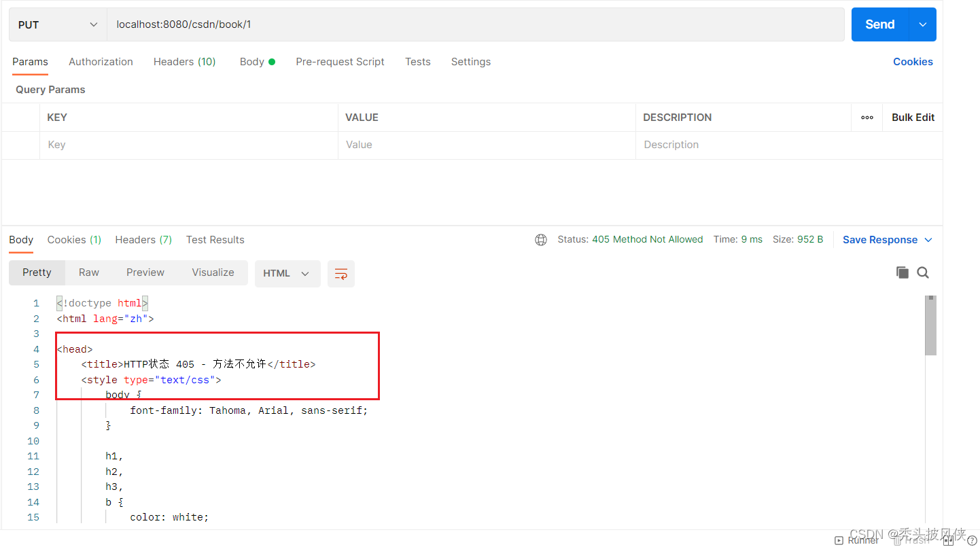Open search in response results icon

923,272
